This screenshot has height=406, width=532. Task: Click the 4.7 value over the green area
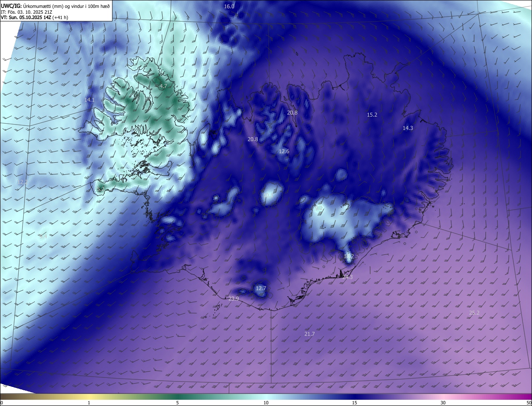point(163,86)
